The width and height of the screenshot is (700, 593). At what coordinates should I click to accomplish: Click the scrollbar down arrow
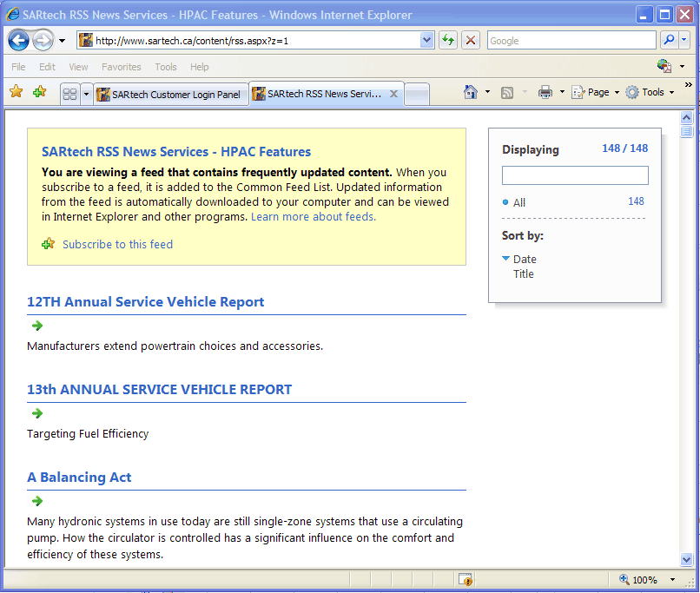pos(686,559)
